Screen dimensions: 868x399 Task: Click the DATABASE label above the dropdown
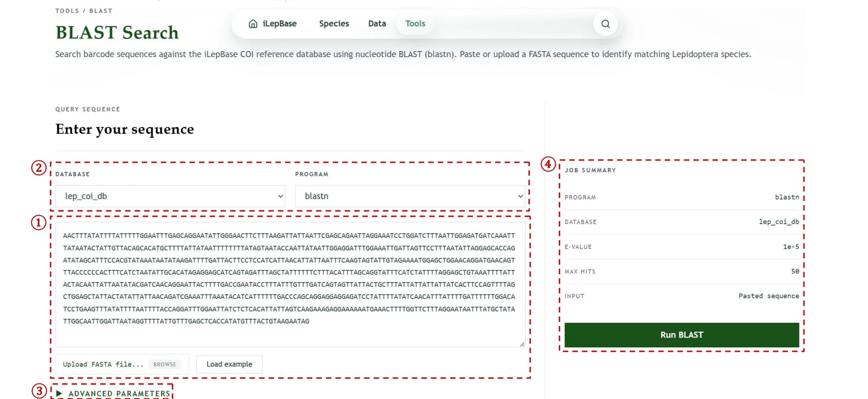coord(72,174)
